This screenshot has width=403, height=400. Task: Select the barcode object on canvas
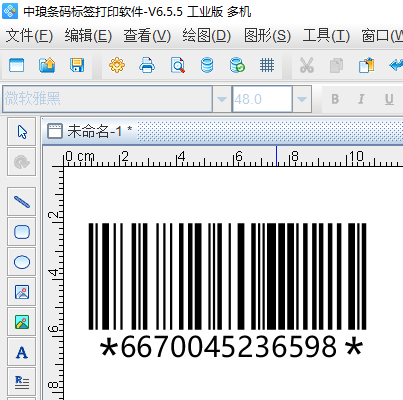(x=227, y=277)
